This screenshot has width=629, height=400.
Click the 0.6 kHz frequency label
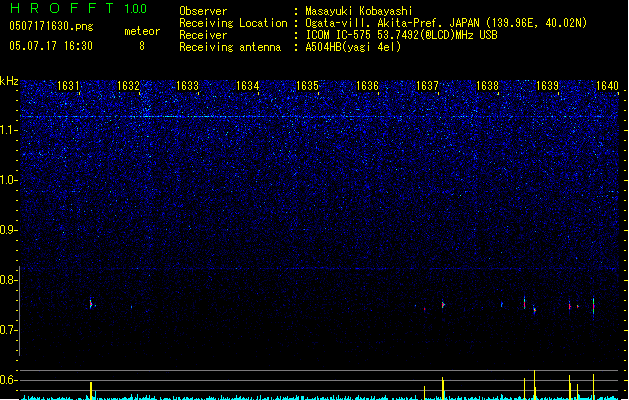pyautogui.click(x=8, y=380)
